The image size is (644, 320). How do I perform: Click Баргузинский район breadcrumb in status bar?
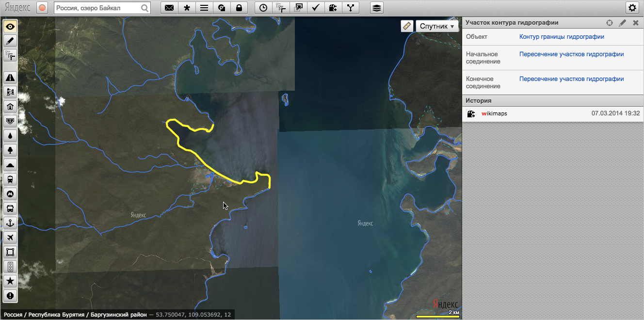[x=118, y=315]
